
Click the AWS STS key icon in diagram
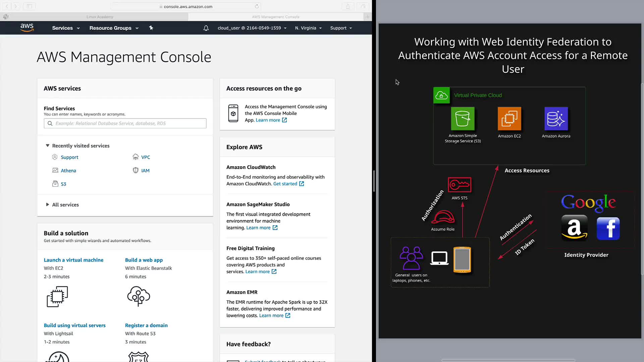coord(460,185)
